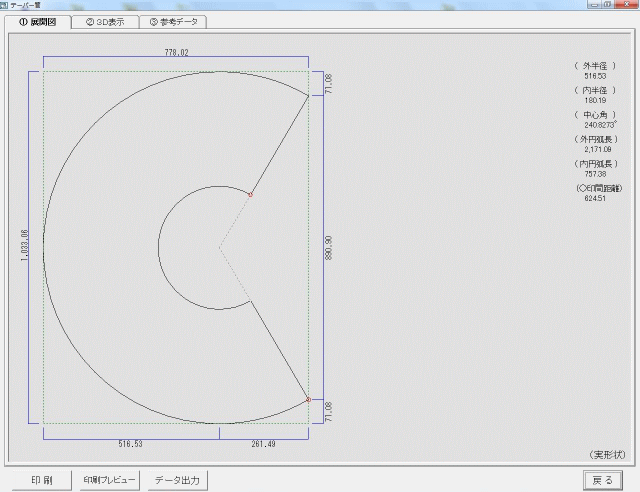This screenshot has width=640, height=492.
Task: Click the 261.49 dimension label
Action: 263,444
